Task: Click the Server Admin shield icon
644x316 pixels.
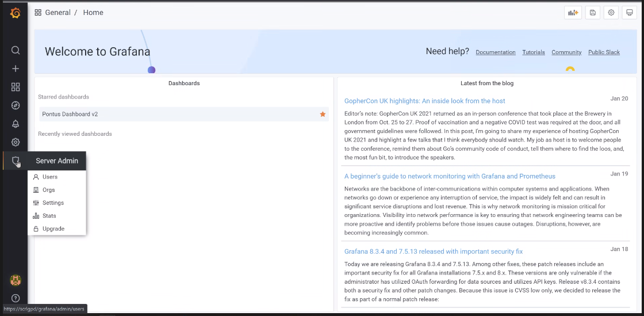Action: (x=15, y=161)
